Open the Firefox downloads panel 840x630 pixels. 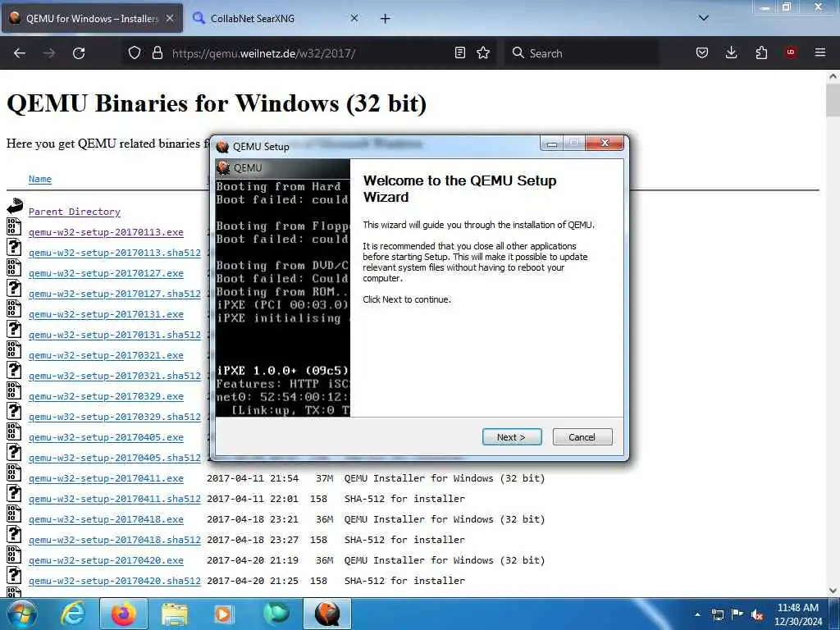(731, 52)
